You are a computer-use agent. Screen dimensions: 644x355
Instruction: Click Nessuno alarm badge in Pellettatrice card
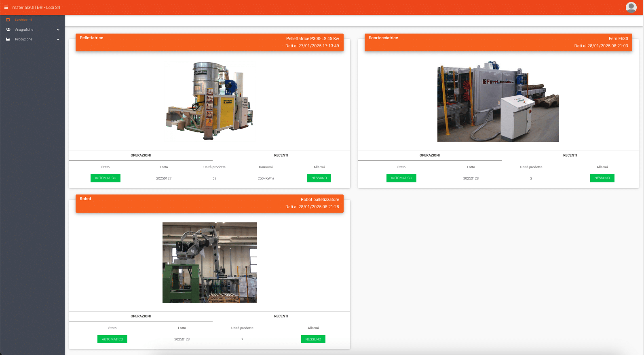click(x=319, y=178)
